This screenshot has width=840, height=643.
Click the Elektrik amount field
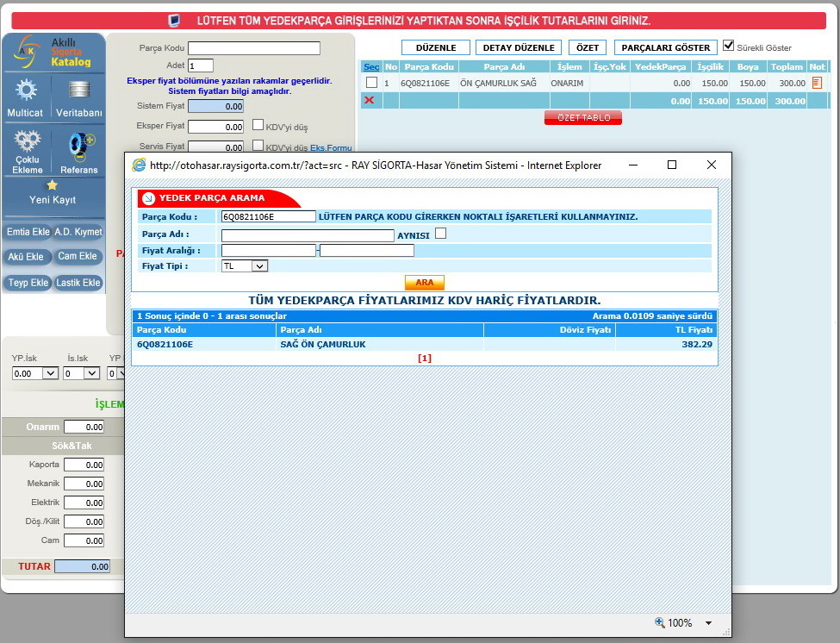(84, 503)
